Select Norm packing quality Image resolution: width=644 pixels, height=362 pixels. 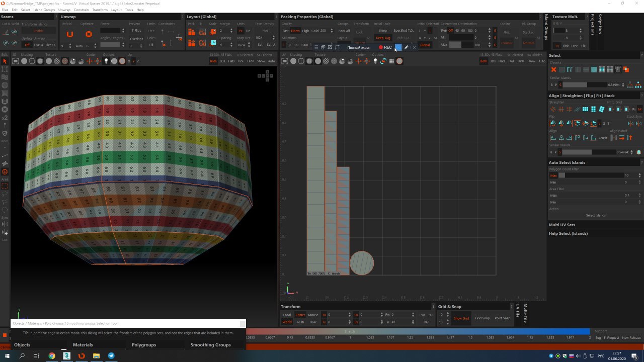295,31
